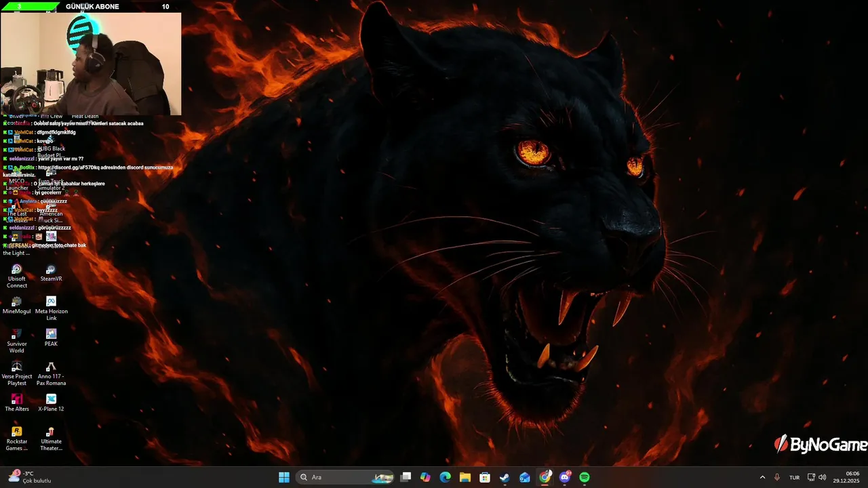Select the X-Plane 12 desktop icon
The image size is (868, 488).
coord(51,403)
